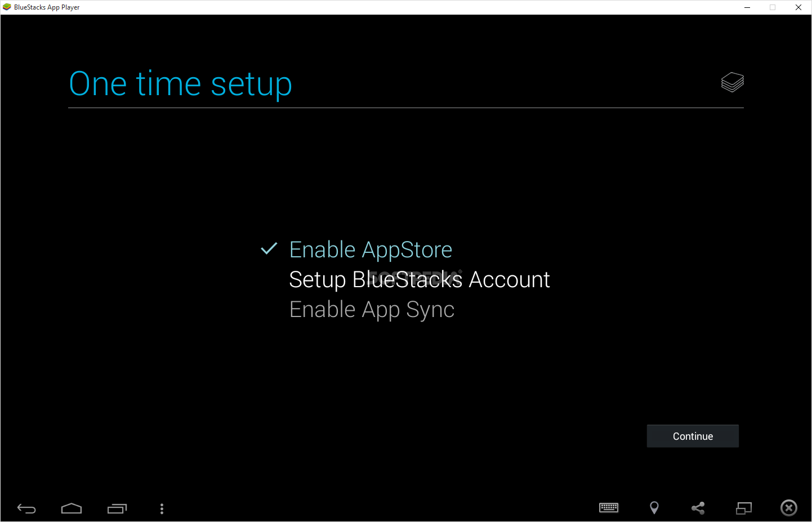Click the share icon

coord(698,508)
